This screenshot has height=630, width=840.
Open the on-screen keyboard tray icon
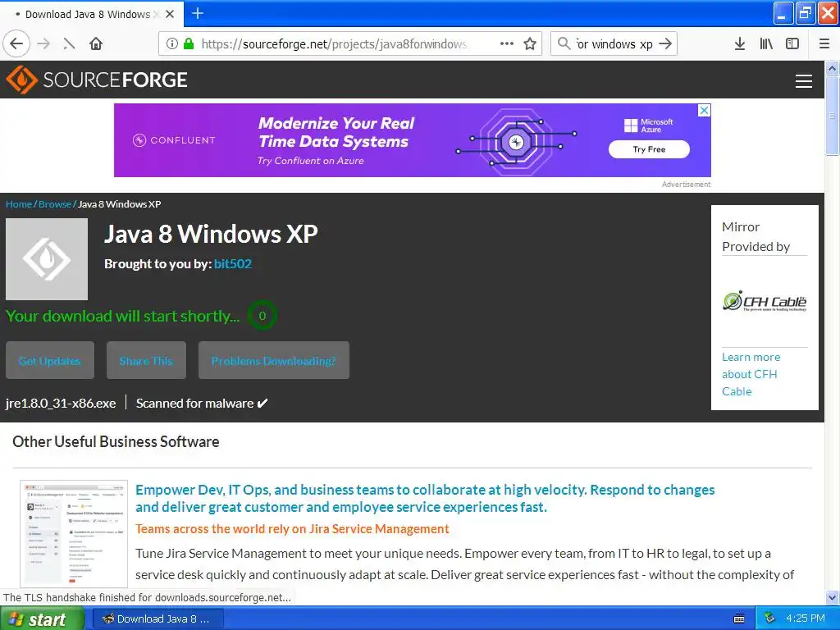coord(739,619)
